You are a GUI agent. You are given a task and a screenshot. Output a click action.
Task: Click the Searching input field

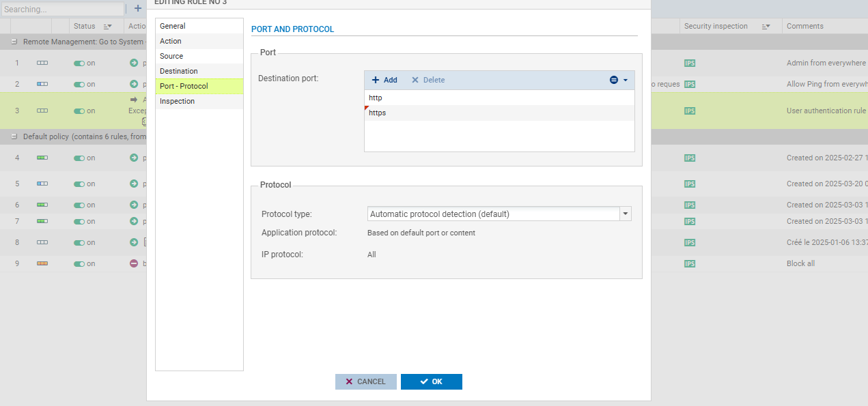point(62,10)
